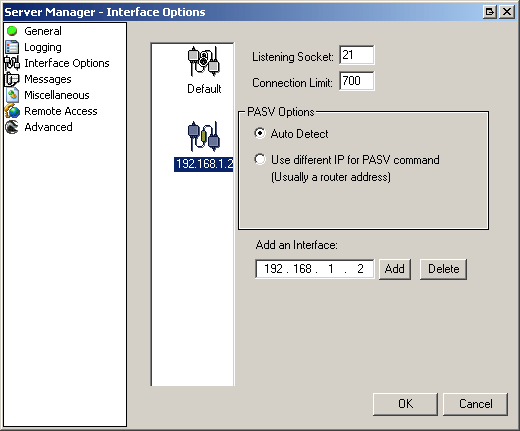Select Auto Detect radio button
Image resolution: width=520 pixels, height=431 pixels.
pos(260,133)
